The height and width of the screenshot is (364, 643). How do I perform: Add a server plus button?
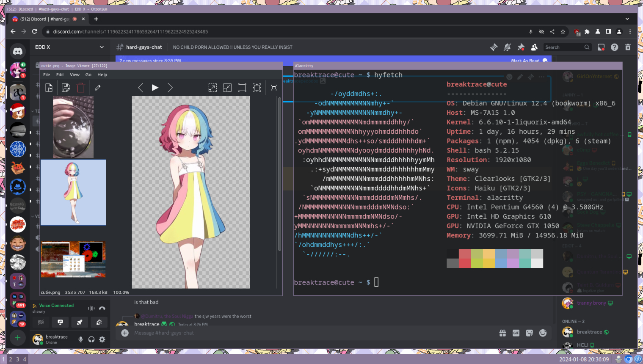tap(18, 338)
